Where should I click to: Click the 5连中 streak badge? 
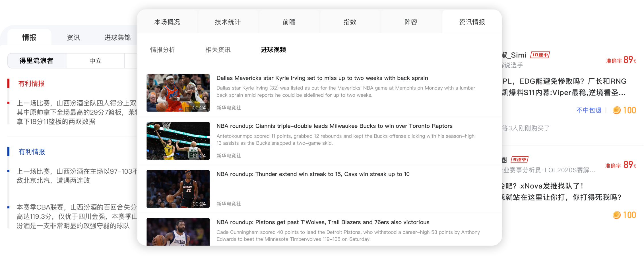point(520,159)
